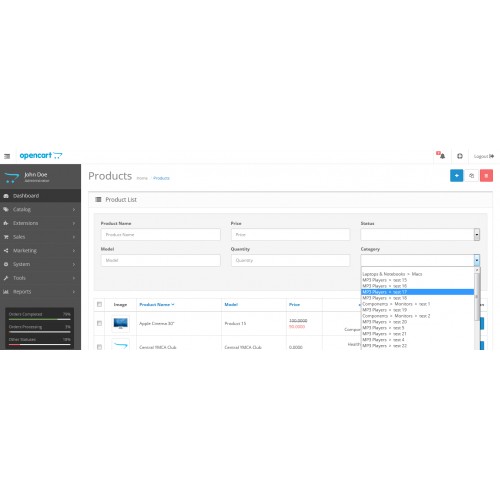Image resolution: width=500 pixels, height=500 pixels.
Task: Click the red delete product button
Action: click(x=486, y=176)
